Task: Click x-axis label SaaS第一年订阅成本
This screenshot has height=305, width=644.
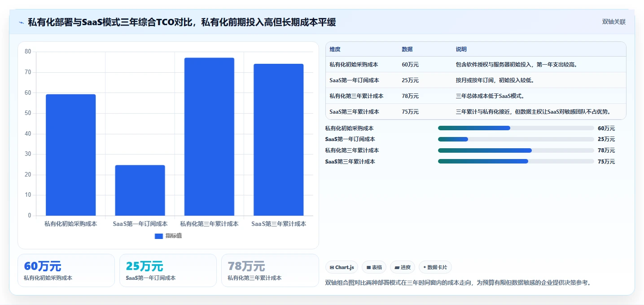Action: click(140, 224)
